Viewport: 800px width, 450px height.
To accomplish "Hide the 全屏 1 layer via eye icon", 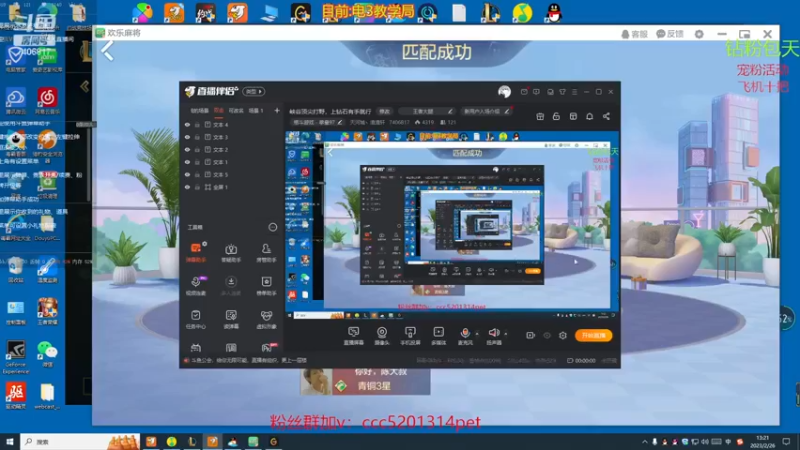I will coord(187,187).
